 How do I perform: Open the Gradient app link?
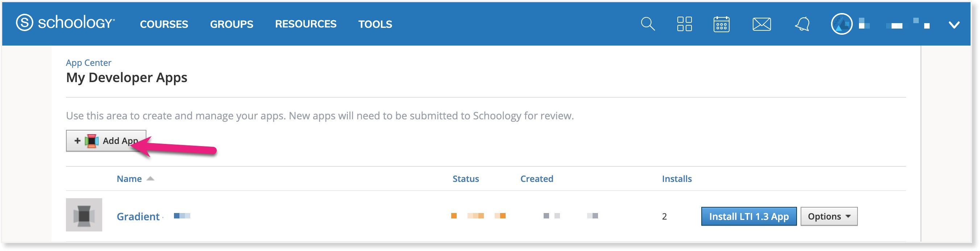[138, 216]
